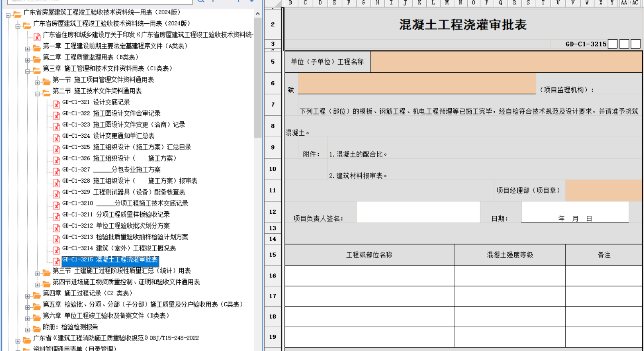The width and height of the screenshot is (644, 351).
Task: Click row 16 cell under 混凝土强度等级
Action: [510, 276]
